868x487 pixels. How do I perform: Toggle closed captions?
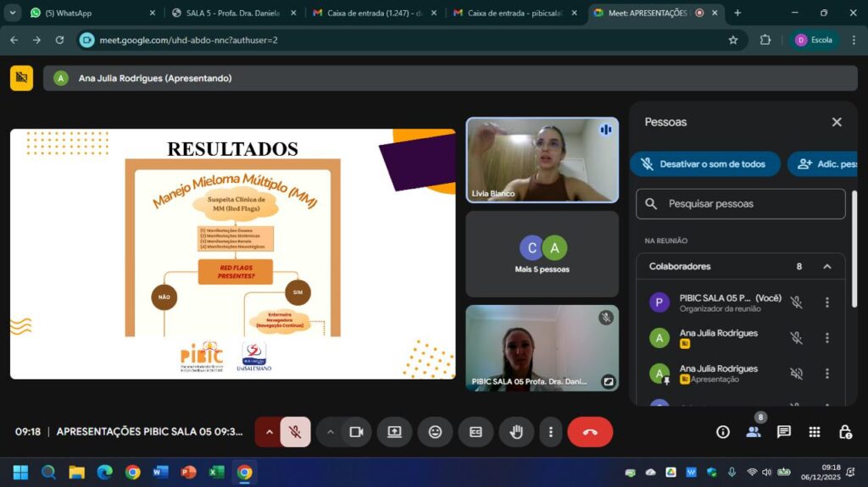click(x=476, y=432)
